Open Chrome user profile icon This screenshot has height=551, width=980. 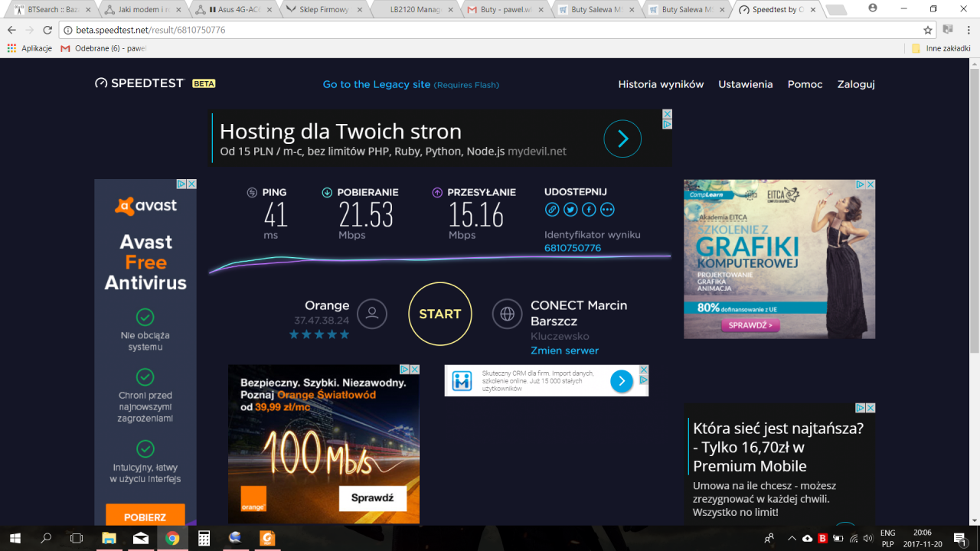[873, 8]
